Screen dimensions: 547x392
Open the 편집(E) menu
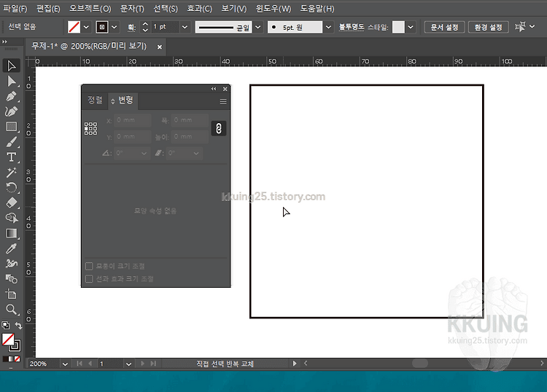(x=48, y=8)
